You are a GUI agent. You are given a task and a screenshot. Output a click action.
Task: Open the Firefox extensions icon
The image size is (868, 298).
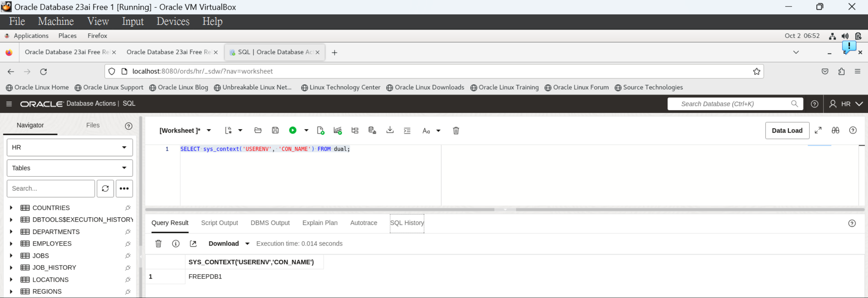pos(841,71)
